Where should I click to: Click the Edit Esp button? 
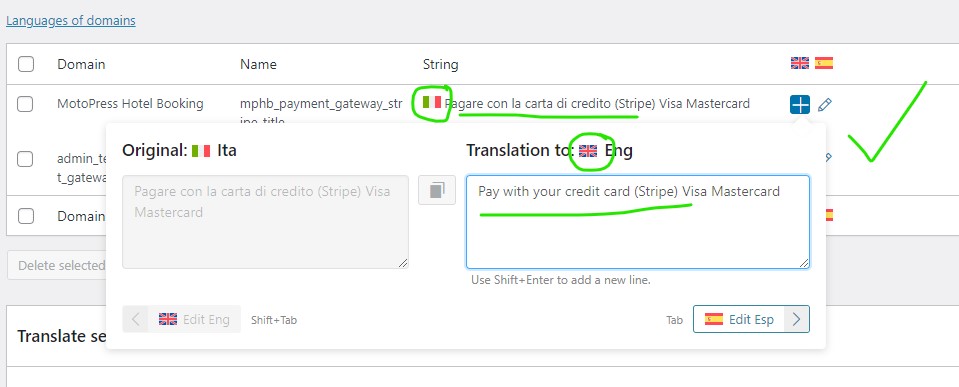point(751,319)
